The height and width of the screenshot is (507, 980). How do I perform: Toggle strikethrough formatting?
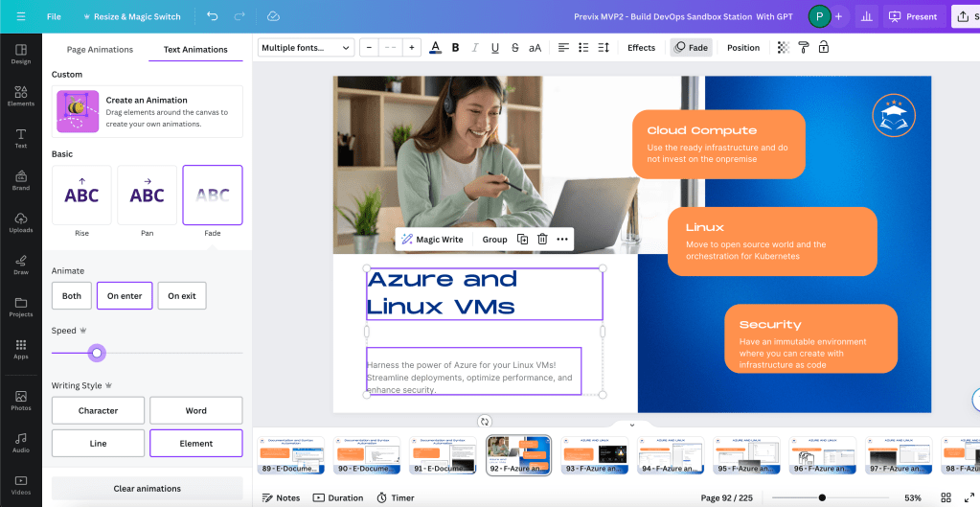[515, 48]
